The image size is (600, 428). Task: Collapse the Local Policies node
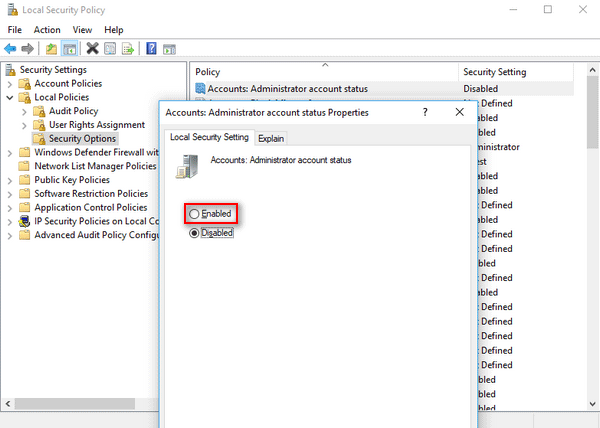click(x=10, y=98)
